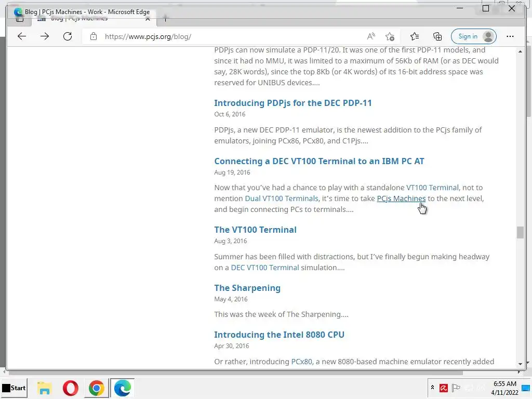This screenshot has width=532, height=399.
Task: Follow the DEC VT100 Terminal link
Action: (x=265, y=268)
